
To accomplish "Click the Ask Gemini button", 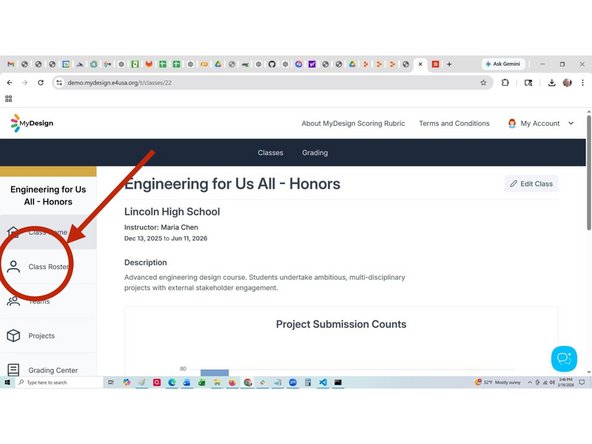I will tap(503, 64).
